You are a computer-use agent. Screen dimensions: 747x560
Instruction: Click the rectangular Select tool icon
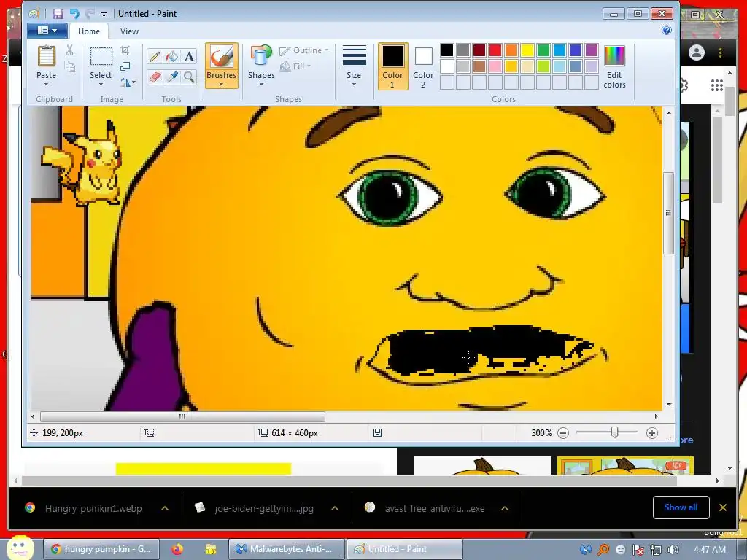coord(101,57)
